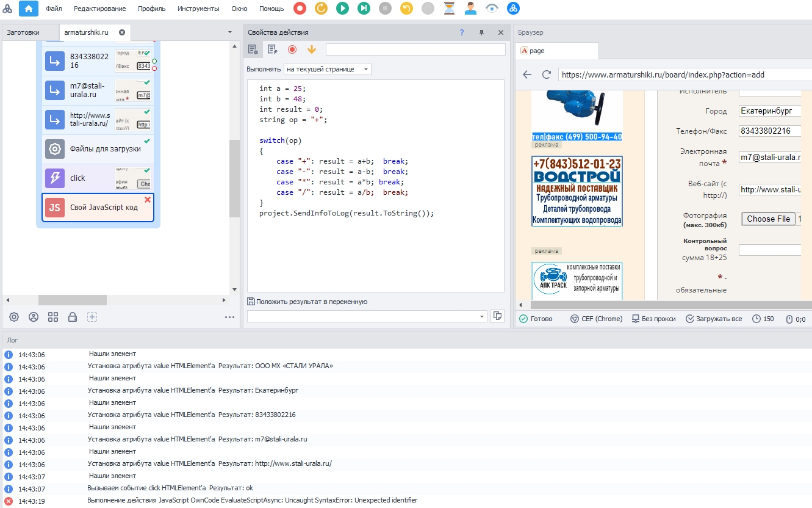
Task: Click the orange restart circular arrow icon
Action: (321, 9)
